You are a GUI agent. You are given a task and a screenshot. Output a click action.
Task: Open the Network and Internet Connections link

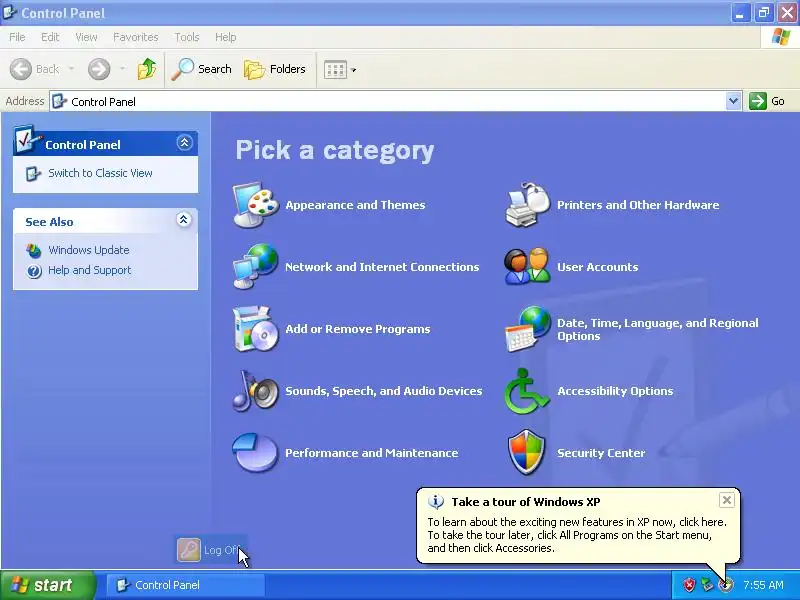tap(382, 267)
